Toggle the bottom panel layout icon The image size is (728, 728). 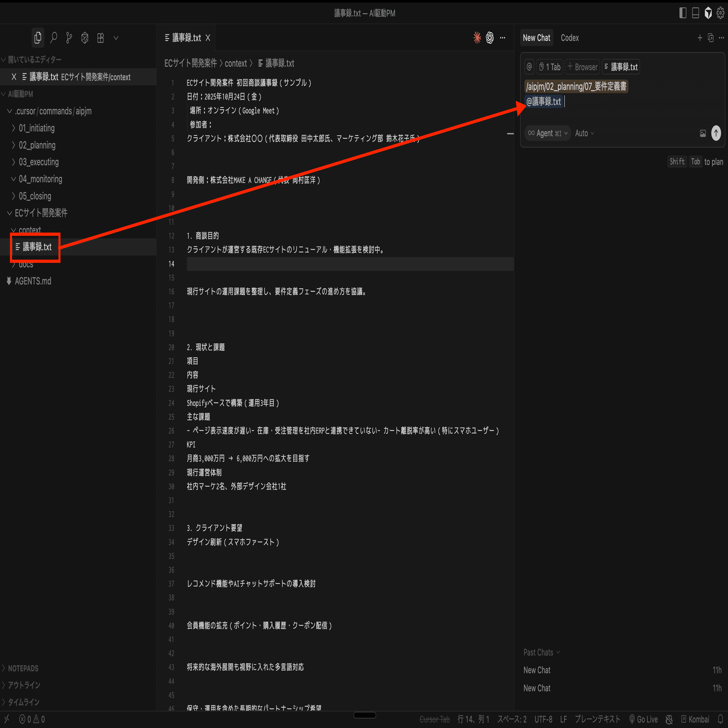coord(696,13)
